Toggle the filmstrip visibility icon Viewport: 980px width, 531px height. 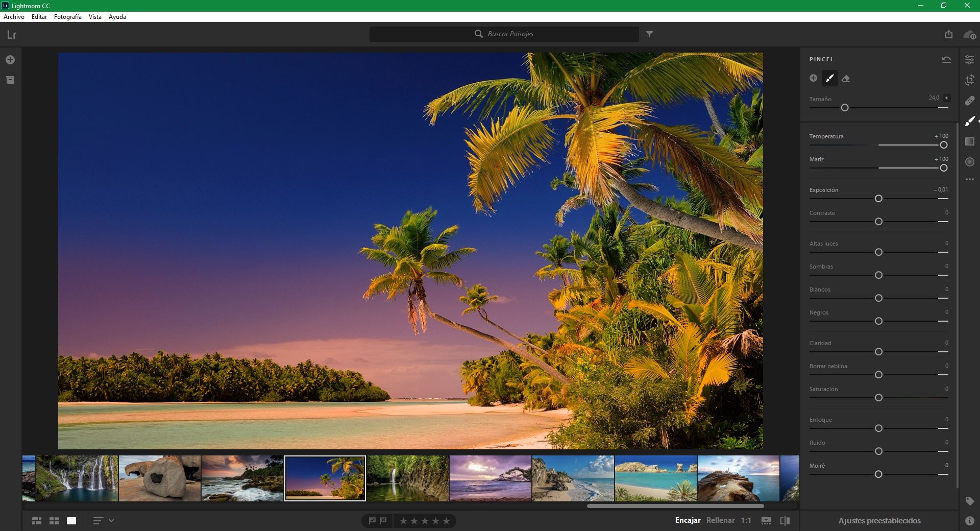point(766,521)
